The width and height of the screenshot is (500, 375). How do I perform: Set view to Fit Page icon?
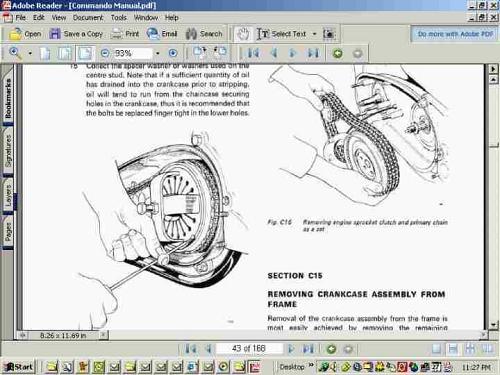tap(65, 53)
